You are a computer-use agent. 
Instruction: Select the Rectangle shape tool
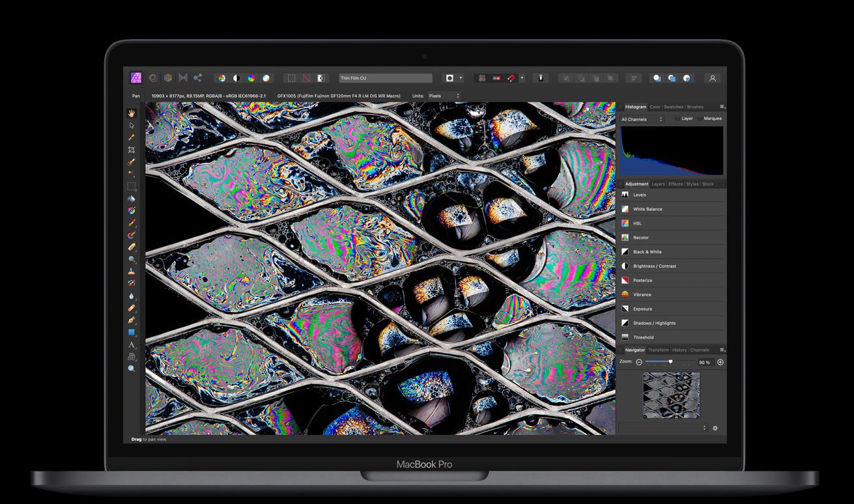click(132, 332)
